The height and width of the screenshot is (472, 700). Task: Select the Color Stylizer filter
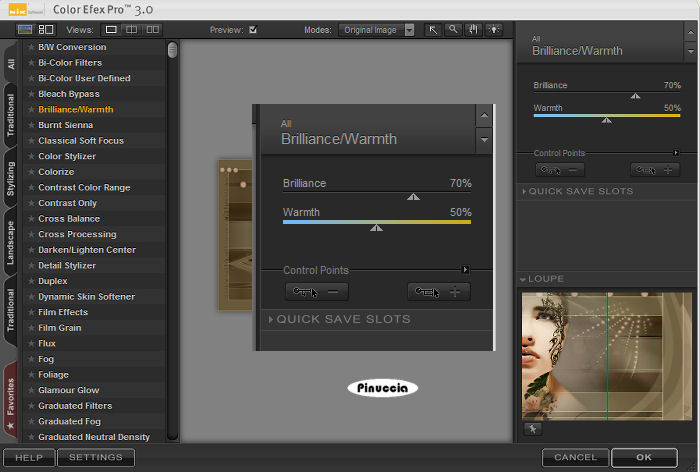tap(67, 156)
